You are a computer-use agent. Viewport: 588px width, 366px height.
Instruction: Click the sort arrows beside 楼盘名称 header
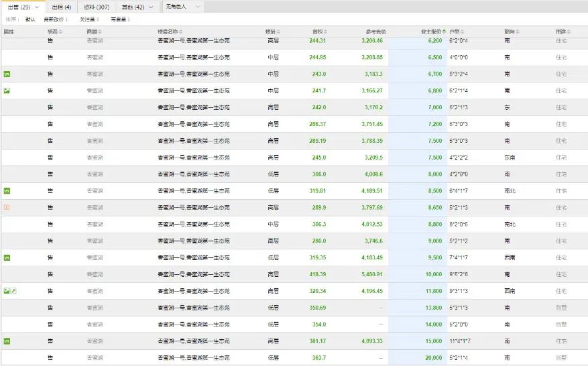[181, 32]
